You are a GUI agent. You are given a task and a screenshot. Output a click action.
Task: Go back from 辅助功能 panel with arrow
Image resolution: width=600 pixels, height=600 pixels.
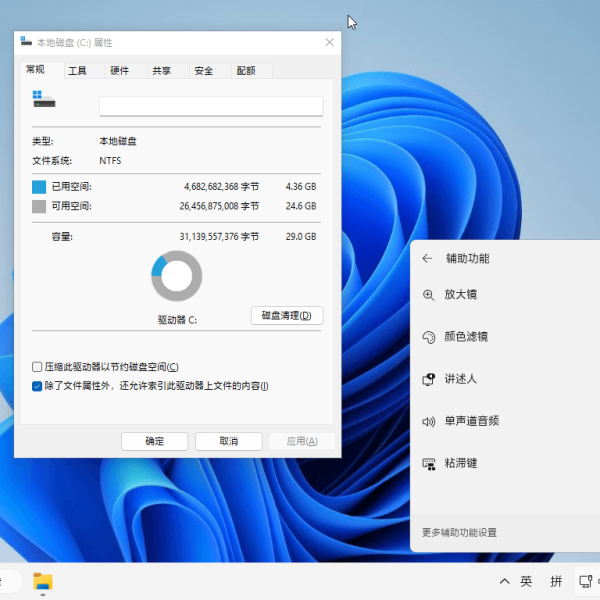(427, 259)
